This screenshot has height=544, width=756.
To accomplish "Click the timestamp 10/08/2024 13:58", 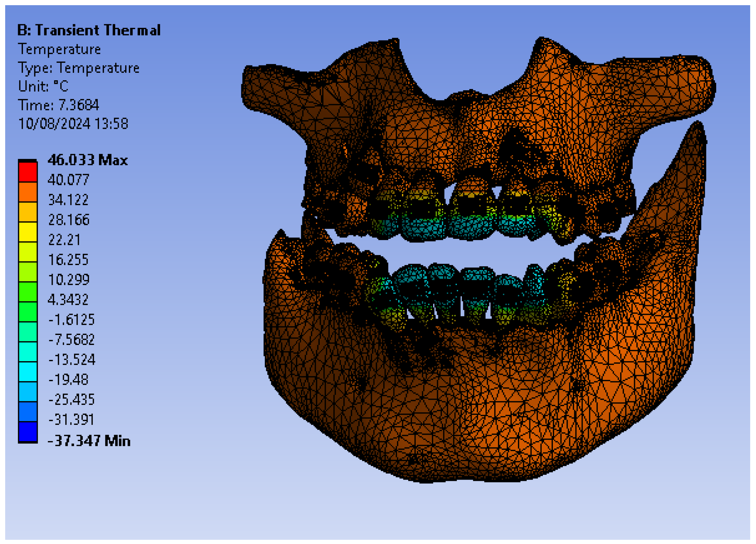I will click(x=73, y=124).
